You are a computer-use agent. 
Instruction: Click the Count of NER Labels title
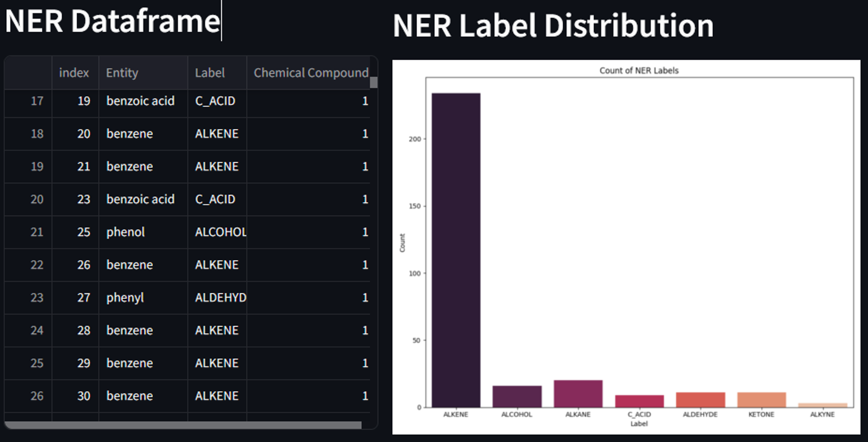639,71
